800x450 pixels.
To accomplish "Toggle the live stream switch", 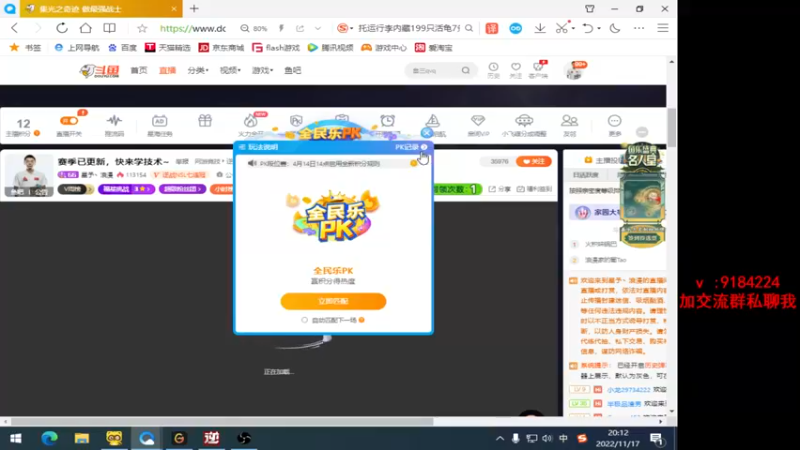I will pos(69,121).
